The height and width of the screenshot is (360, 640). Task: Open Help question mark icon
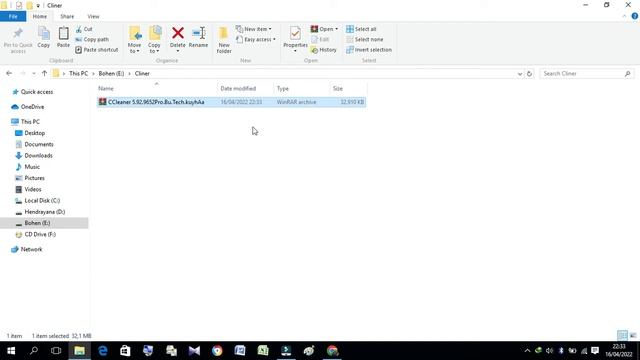635,16
